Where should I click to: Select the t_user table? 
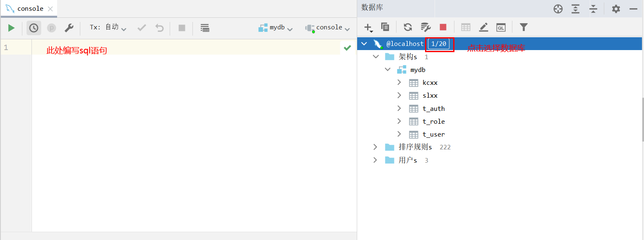click(434, 134)
